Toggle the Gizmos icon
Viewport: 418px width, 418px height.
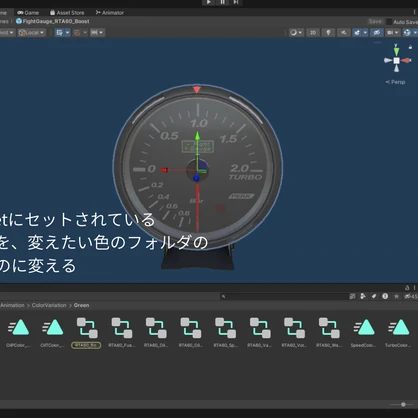(407, 33)
